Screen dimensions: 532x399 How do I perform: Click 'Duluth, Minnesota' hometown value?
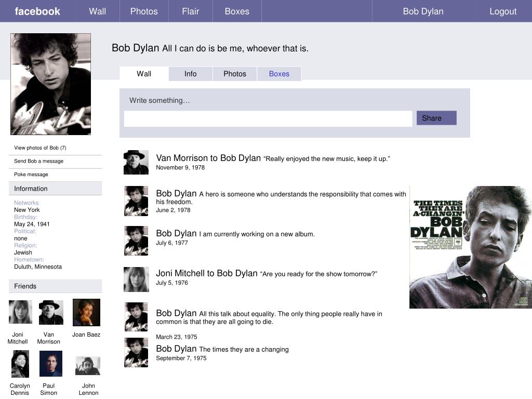[x=38, y=267]
